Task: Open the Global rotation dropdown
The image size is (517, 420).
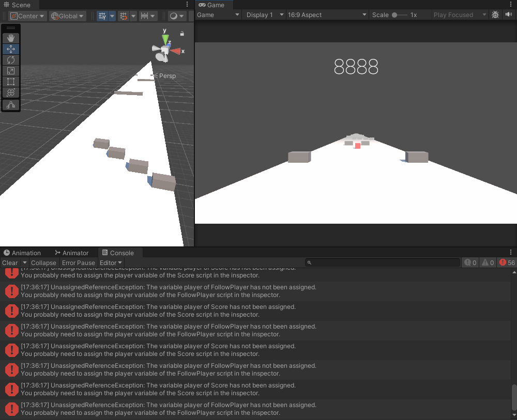Action: (x=68, y=16)
